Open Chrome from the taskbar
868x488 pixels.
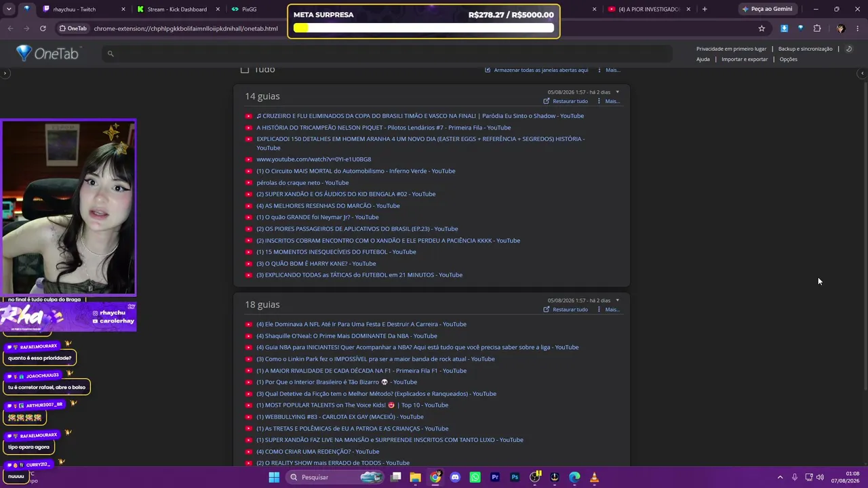pyautogui.click(x=435, y=477)
